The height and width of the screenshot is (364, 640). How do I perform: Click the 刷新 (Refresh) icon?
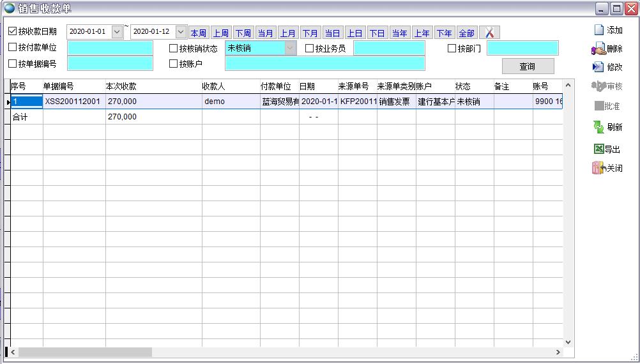point(598,127)
